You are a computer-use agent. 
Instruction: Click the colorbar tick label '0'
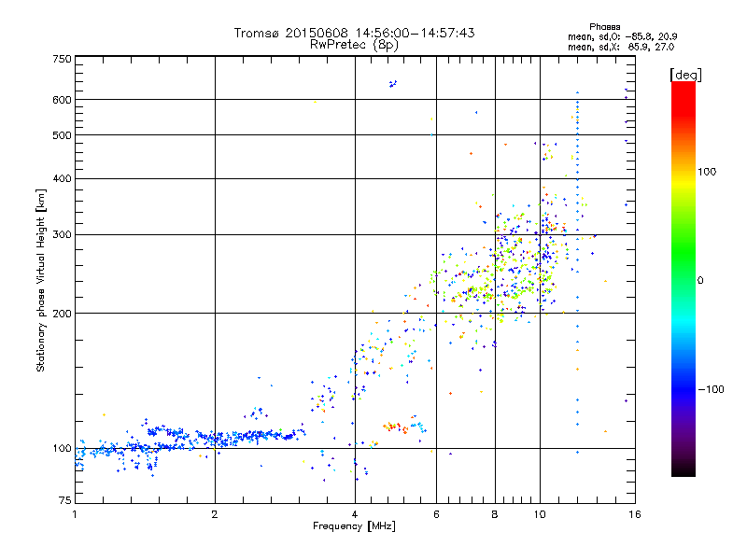700,280
